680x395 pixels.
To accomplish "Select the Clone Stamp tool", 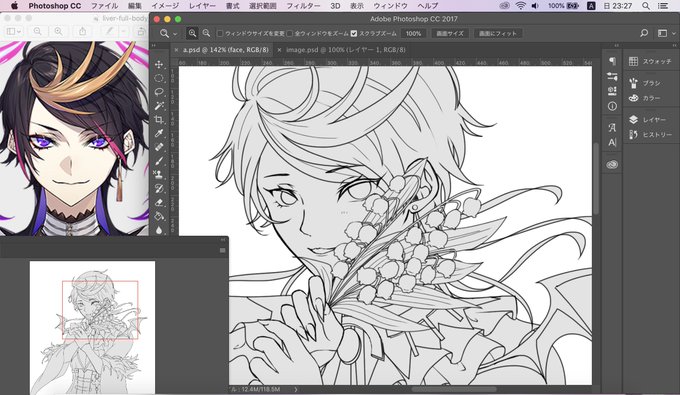I will click(x=159, y=175).
